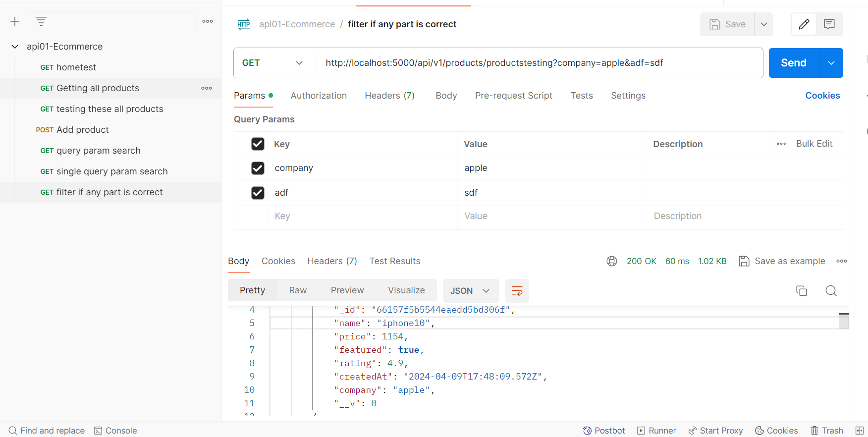Collapse the api01-Ecommerce collection
868x437 pixels.
(x=15, y=47)
